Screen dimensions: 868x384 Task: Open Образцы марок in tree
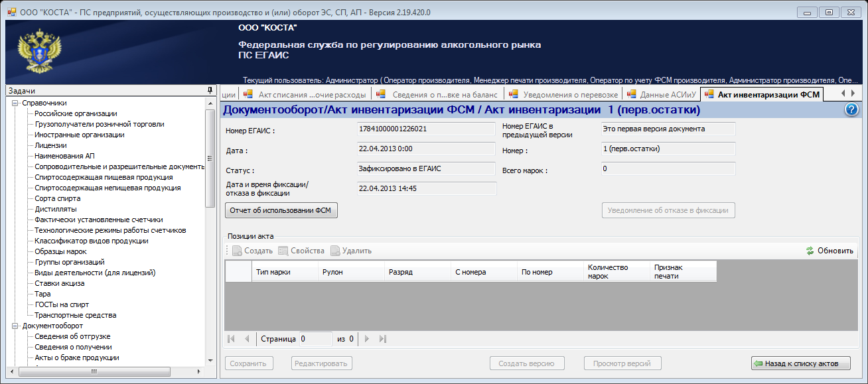click(61, 251)
